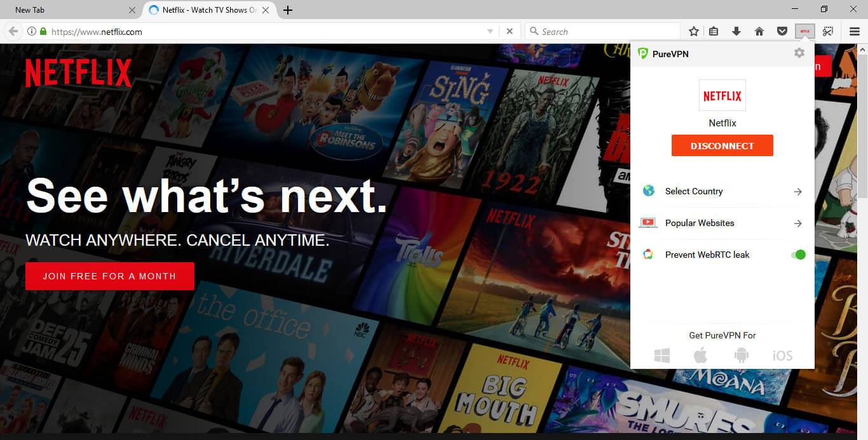Viewport: 868px width, 440px height.
Task: Click the search magnifier icon
Action: click(534, 31)
